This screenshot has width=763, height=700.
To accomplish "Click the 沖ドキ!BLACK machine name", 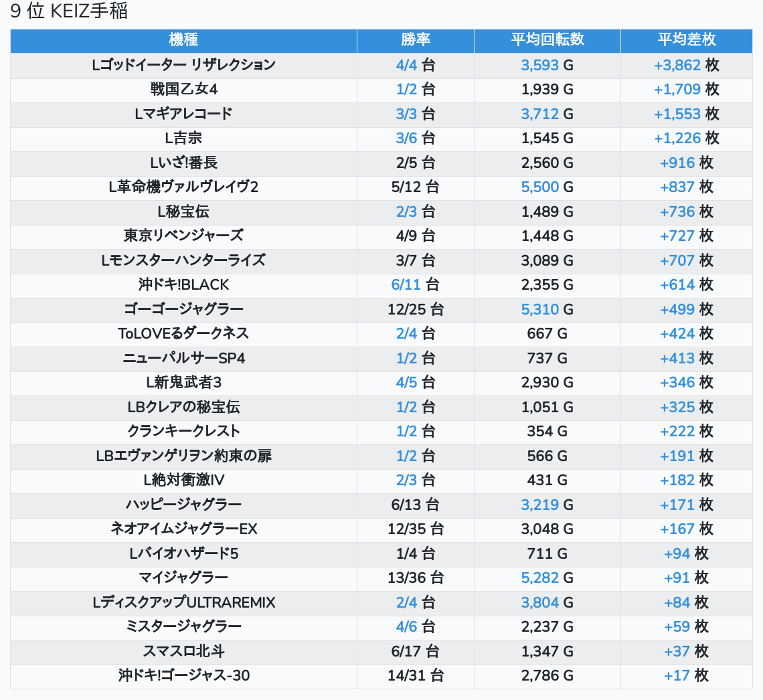I will pyautogui.click(x=183, y=285).
